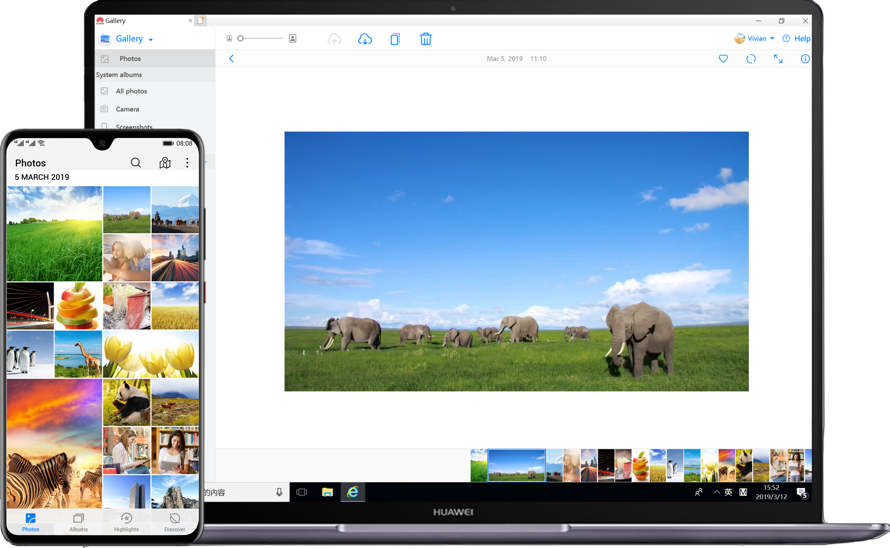The width and height of the screenshot is (890, 548).
Task: Select the stacked fruit thumbnail in filmstrip
Action: (x=640, y=466)
